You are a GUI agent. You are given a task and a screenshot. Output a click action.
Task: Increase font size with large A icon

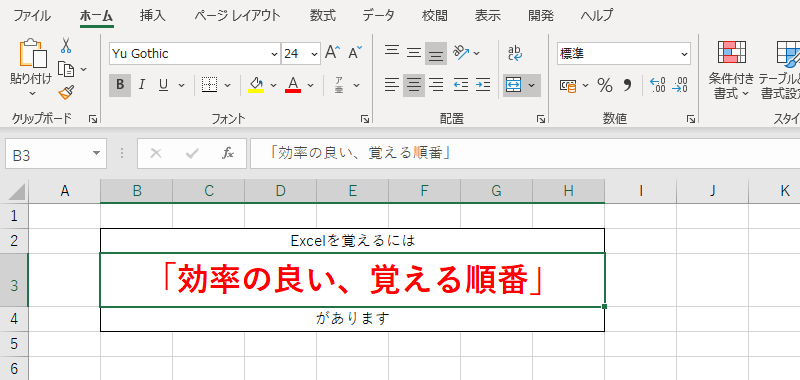click(333, 53)
